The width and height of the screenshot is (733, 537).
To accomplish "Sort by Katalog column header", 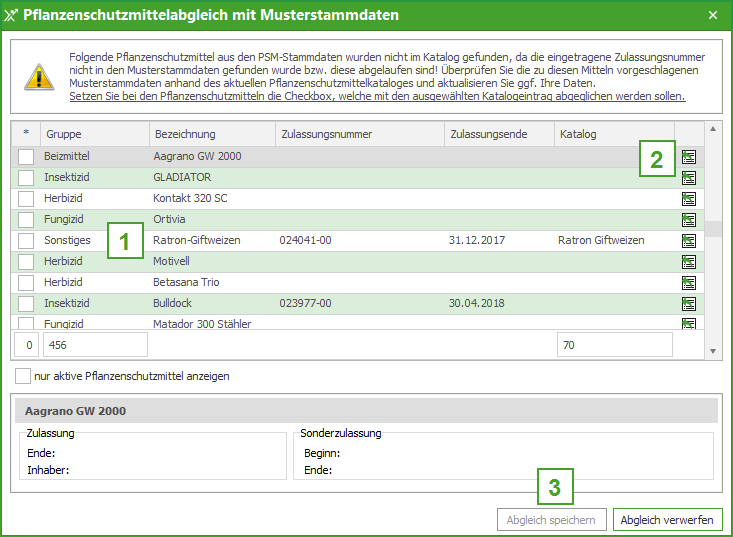I will click(615, 134).
